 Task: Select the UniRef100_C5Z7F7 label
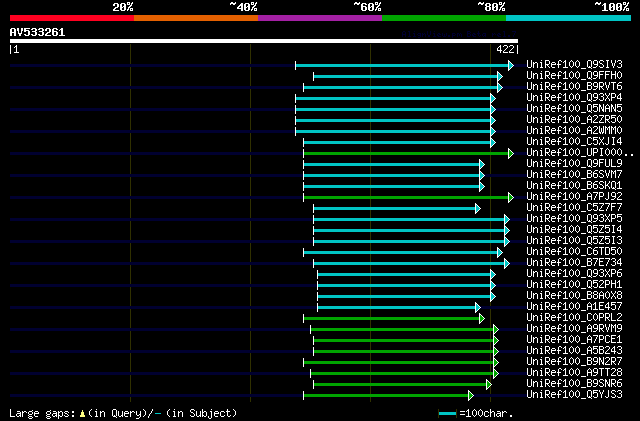(x=574, y=208)
